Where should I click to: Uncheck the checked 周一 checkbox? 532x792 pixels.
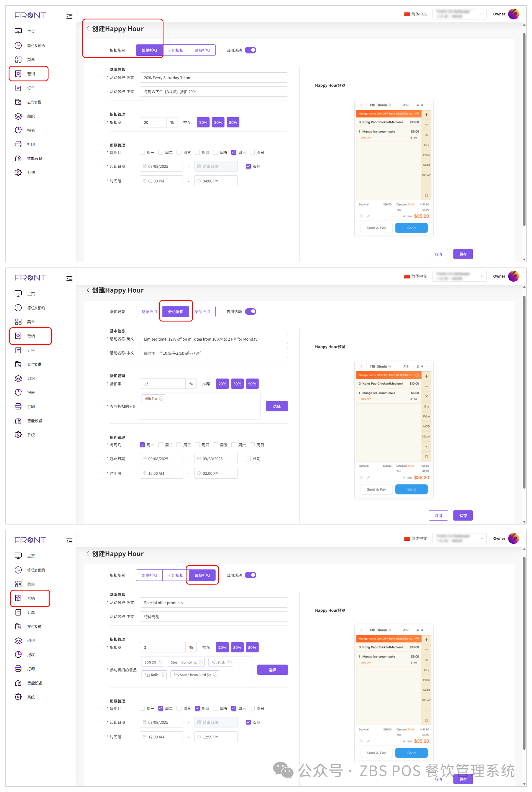142,444
